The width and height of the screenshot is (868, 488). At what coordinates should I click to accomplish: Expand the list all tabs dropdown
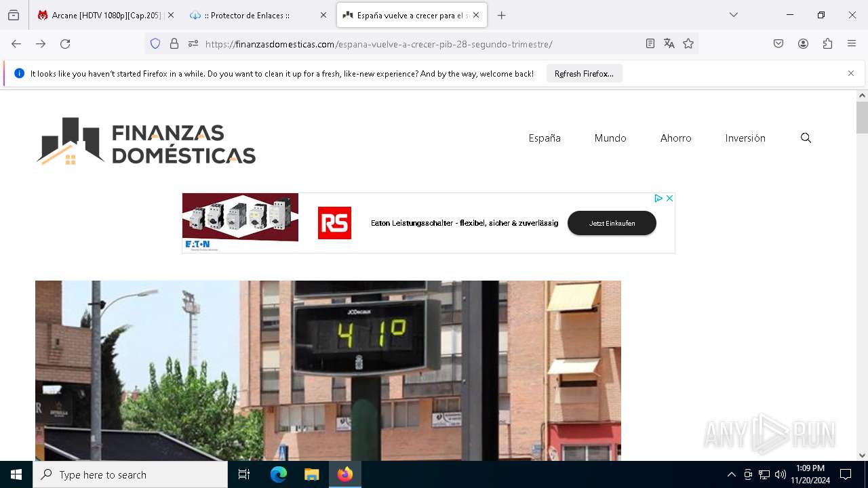coord(733,15)
